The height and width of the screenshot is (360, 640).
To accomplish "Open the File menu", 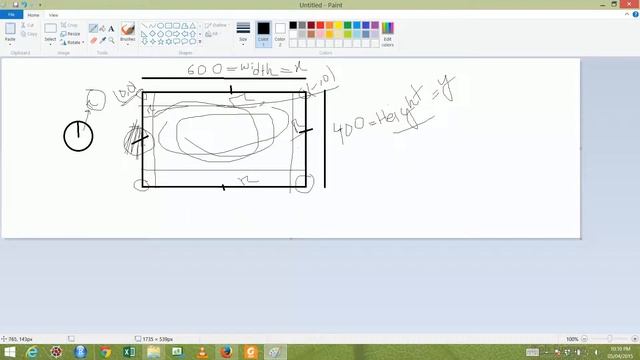I will (11, 15).
